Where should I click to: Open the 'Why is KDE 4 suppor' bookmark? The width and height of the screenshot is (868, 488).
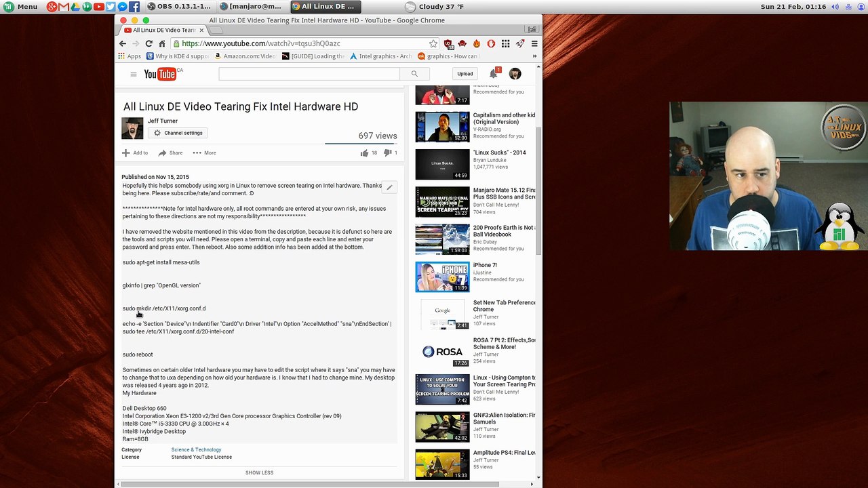pos(178,56)
